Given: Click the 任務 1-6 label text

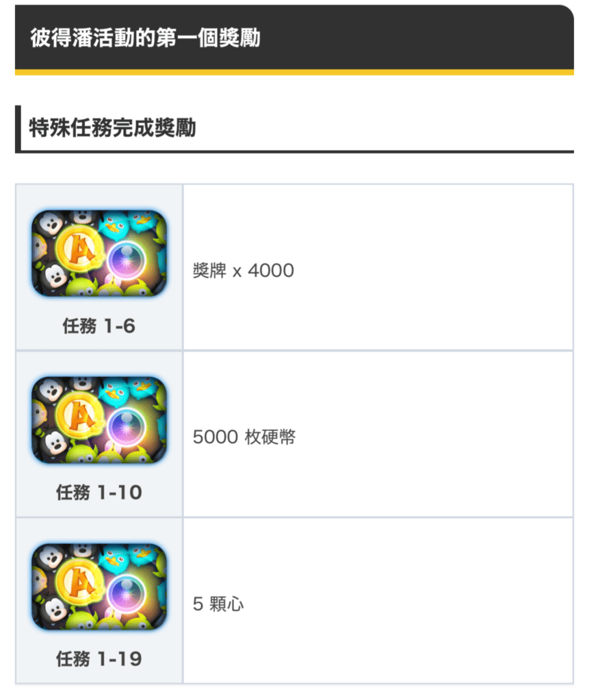Looking at the screenshot, I should (99, 326).
